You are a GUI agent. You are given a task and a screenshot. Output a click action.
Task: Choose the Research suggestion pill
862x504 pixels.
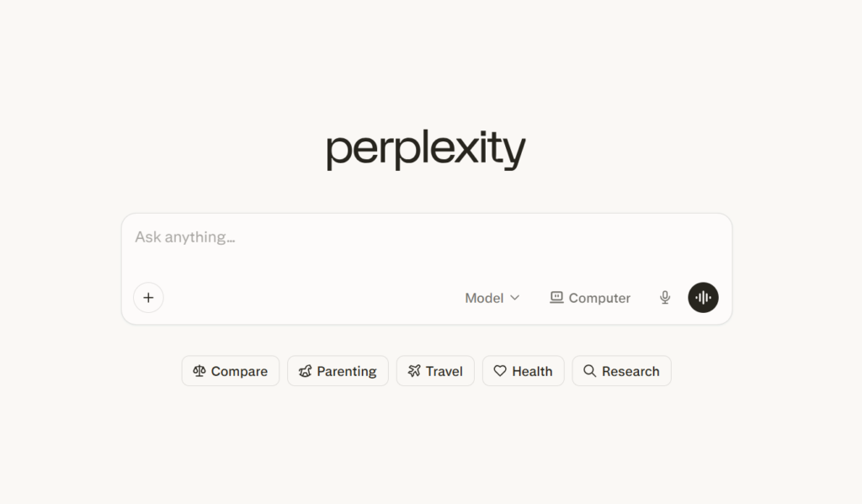click(621, 370)
